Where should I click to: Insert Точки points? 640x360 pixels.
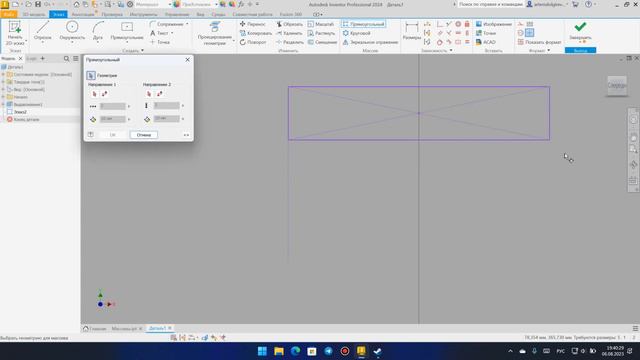(486, 33)
